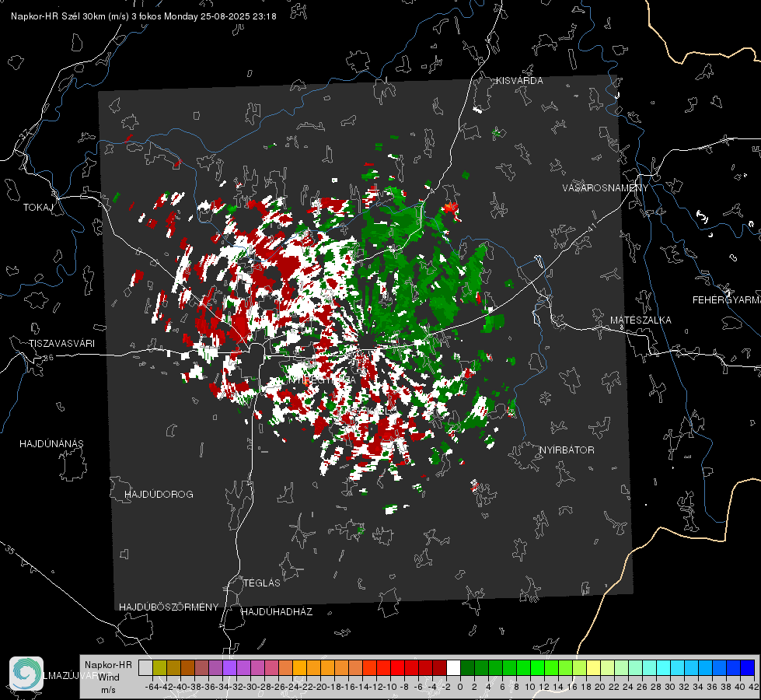Screen dimensions: 761x700
Task: Click the Napkor-HR legend title
Action: pos(108,665)
